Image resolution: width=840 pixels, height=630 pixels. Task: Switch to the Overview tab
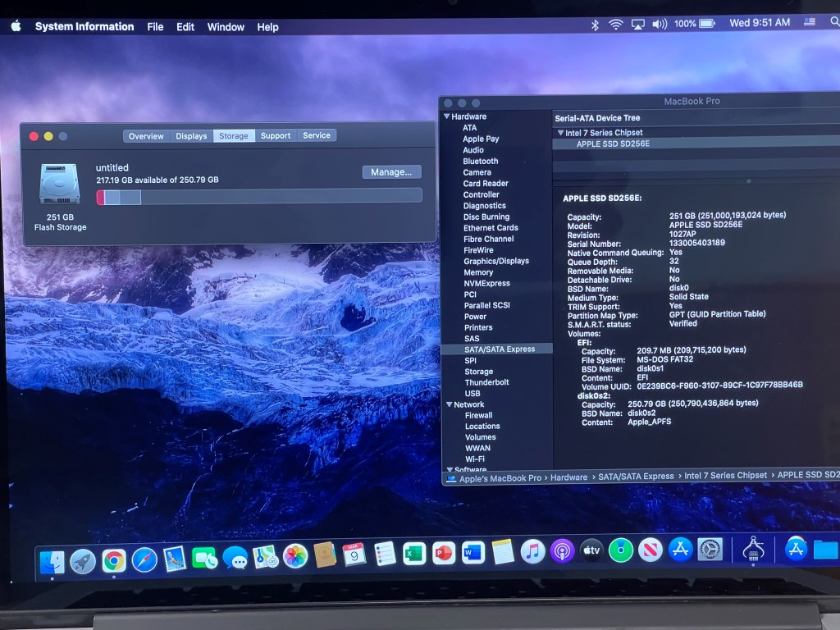(x=146, y=135)
